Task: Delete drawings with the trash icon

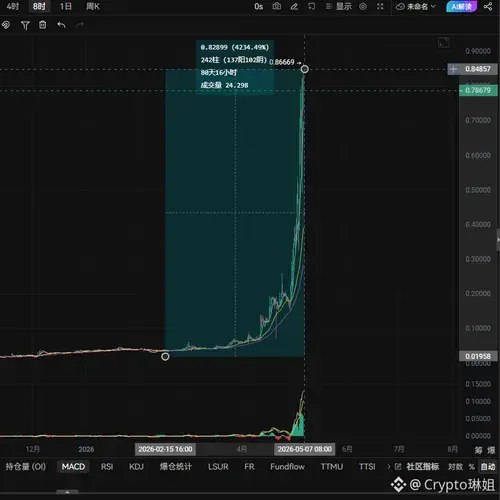Action: tap(43, 25)
